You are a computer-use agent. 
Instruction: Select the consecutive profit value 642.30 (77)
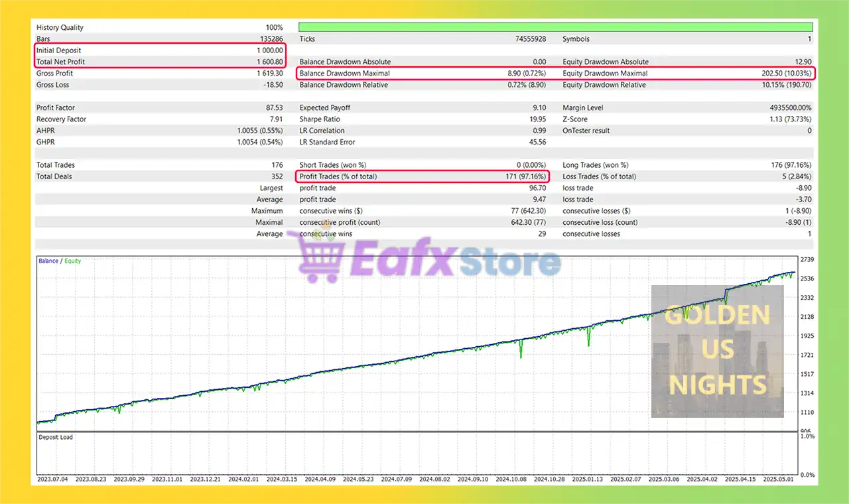click(527, 222)
